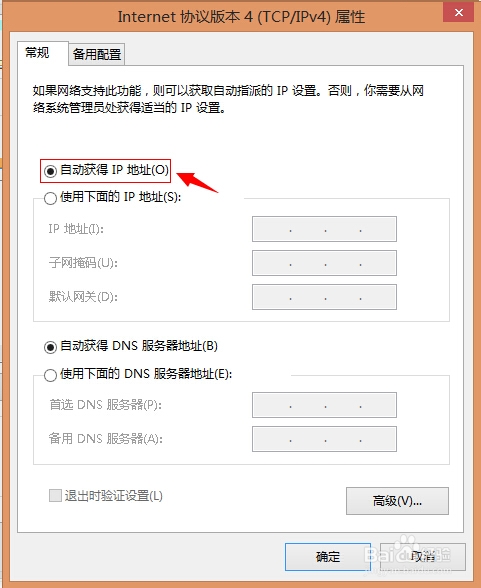Click the 首选 DNS 服务器 field
481x588 pixels.
(324, 405)
